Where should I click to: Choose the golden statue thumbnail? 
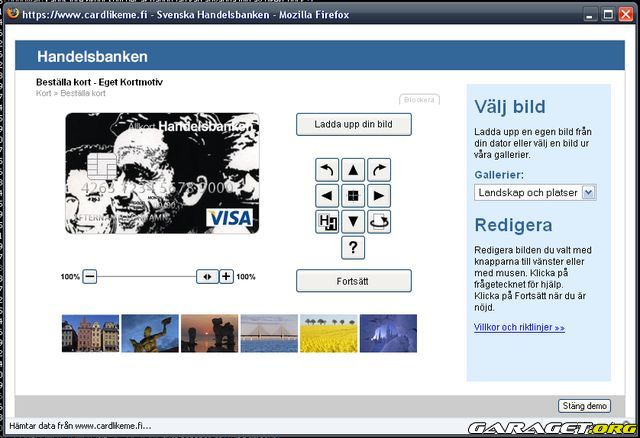150,333
